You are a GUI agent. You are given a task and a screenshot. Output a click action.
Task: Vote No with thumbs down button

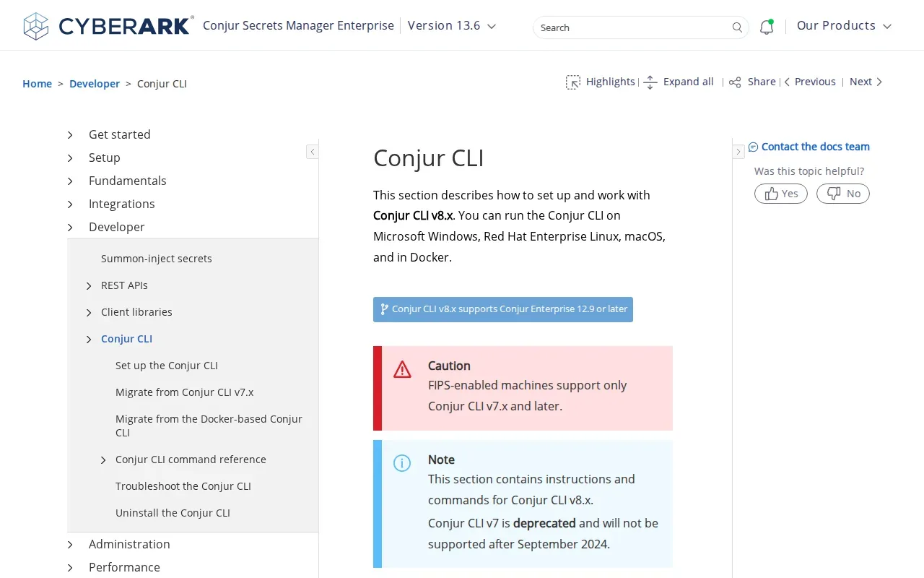843,194
